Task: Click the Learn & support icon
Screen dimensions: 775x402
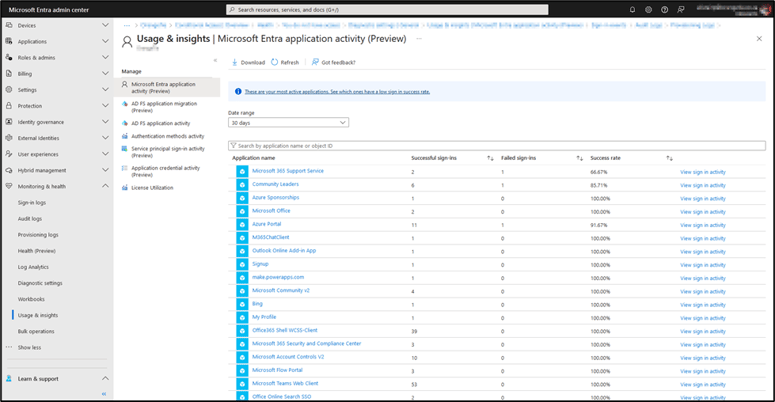Action: tap(9, 379)
